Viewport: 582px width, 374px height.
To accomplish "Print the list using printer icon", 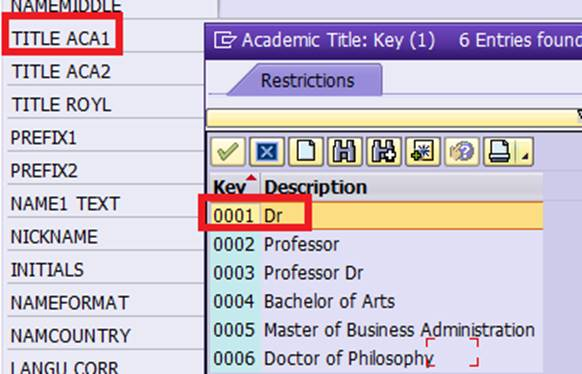I will pyautogui.click(x=500, y=151).
